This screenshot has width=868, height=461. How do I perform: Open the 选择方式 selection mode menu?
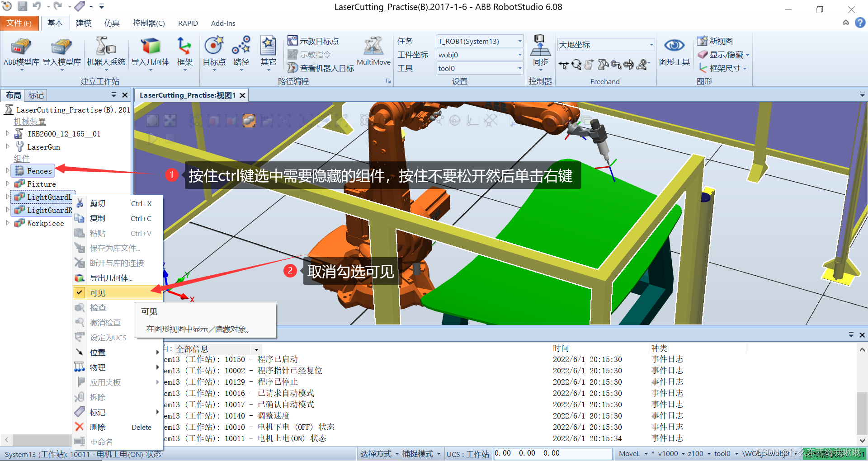pyautogui.click(x=379, y=454)
